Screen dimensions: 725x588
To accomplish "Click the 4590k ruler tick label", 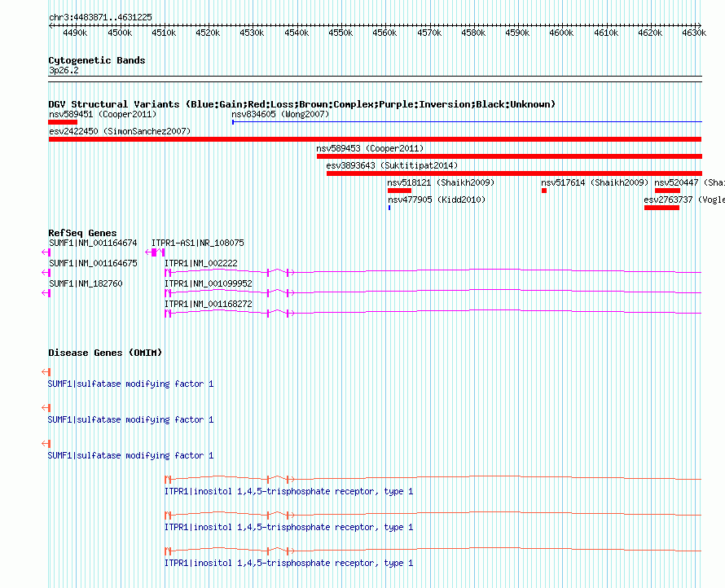I will (x=517, y=33).
